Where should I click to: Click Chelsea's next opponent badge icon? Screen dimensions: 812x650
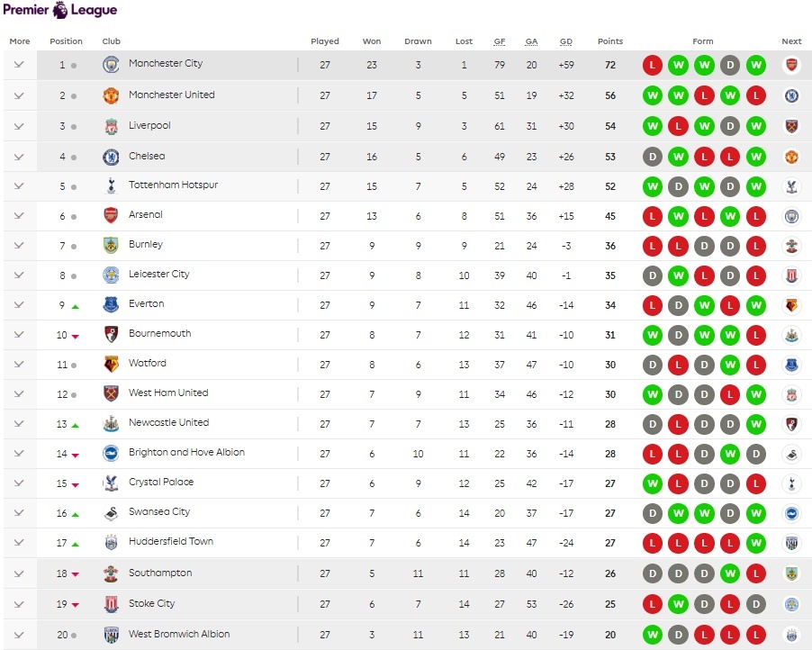791,157
